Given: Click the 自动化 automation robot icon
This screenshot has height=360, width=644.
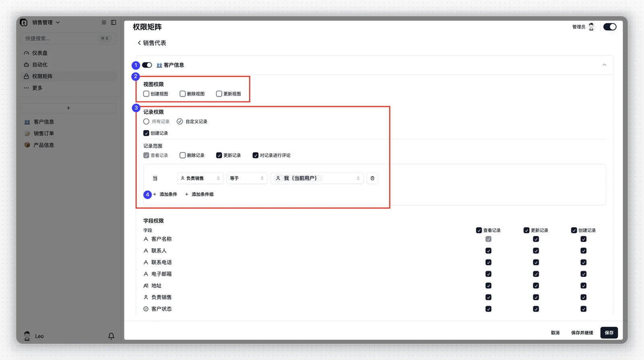Looking at the screenshot, I should point(27,65).
